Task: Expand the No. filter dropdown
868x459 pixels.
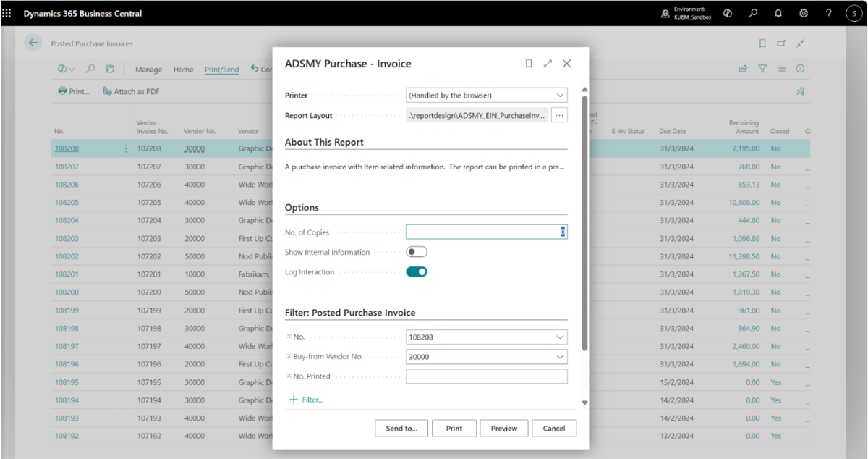Action: point(560,337)
